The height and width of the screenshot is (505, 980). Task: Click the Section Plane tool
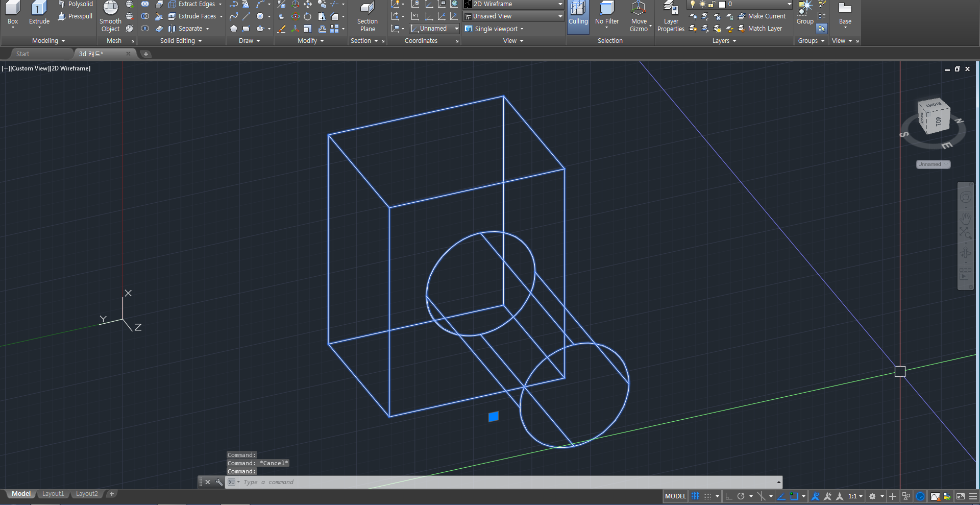(x=367, y=16)
